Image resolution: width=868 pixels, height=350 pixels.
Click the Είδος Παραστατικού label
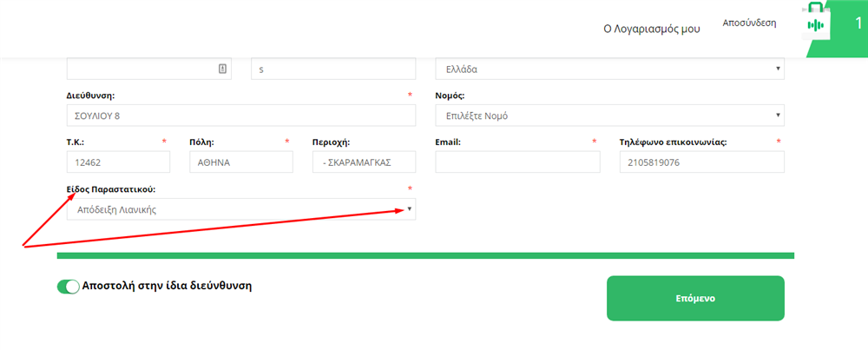[111, 189]
